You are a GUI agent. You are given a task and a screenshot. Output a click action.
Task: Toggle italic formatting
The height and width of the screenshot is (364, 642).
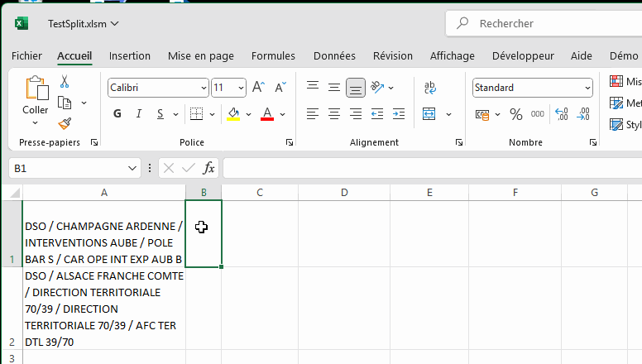point(138,114)
